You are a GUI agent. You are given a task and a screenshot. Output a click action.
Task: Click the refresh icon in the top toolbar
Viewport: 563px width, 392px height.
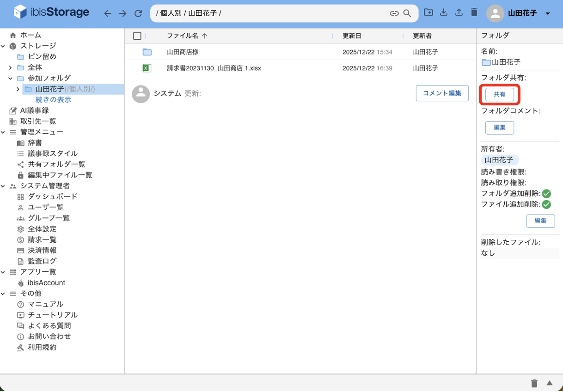click(138, 13)
